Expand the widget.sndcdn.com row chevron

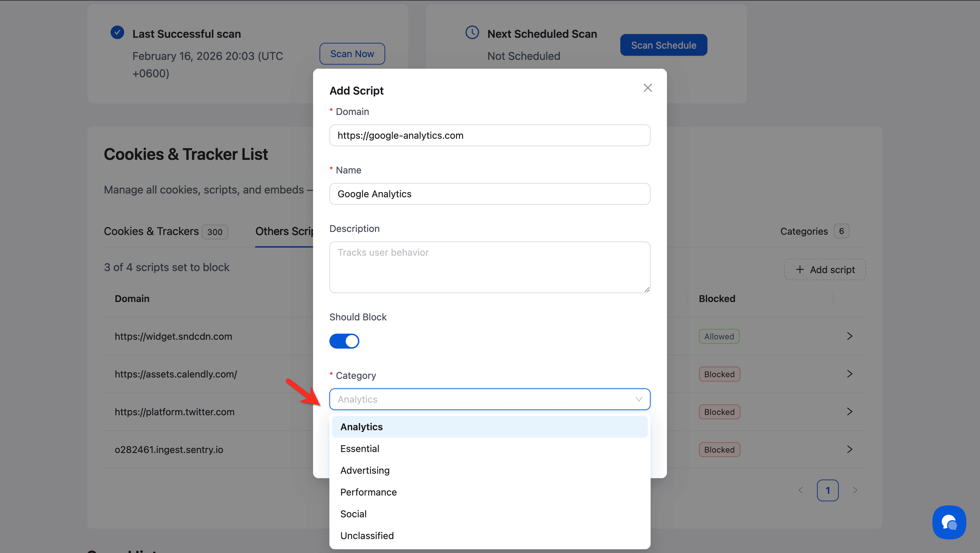[x=850, y=336]
